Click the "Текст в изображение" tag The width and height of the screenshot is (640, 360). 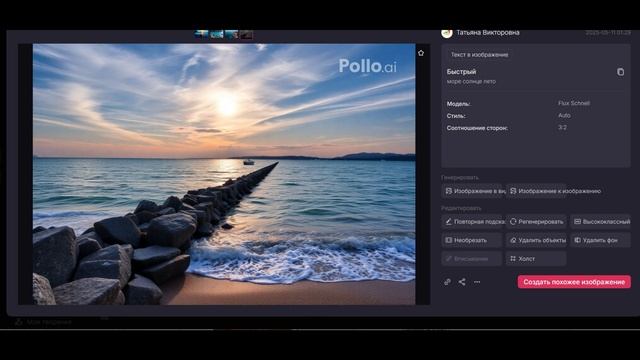[x=480, y=55]
